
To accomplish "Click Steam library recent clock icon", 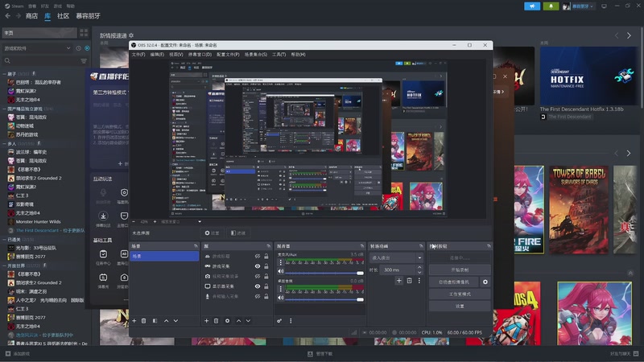I will coord(78,48).
